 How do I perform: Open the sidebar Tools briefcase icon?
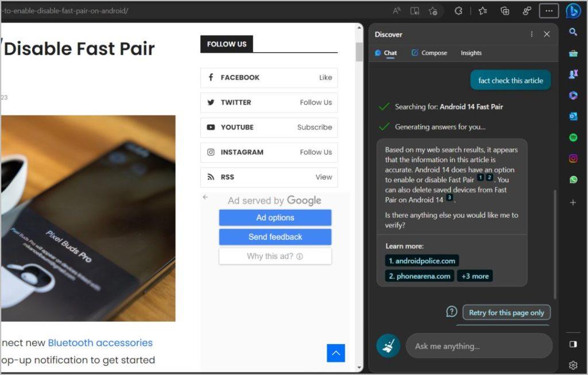click(x=573, y=53)
